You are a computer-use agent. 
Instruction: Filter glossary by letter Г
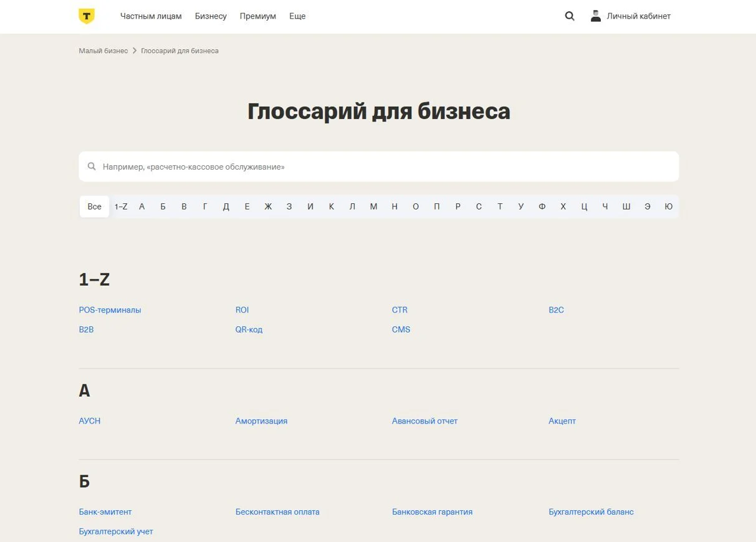(x=205, y=206)
